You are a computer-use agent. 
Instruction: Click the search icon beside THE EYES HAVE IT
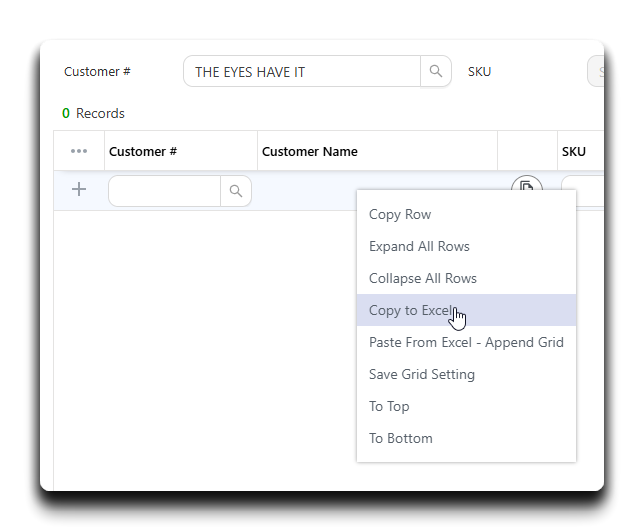pos(436,71)
